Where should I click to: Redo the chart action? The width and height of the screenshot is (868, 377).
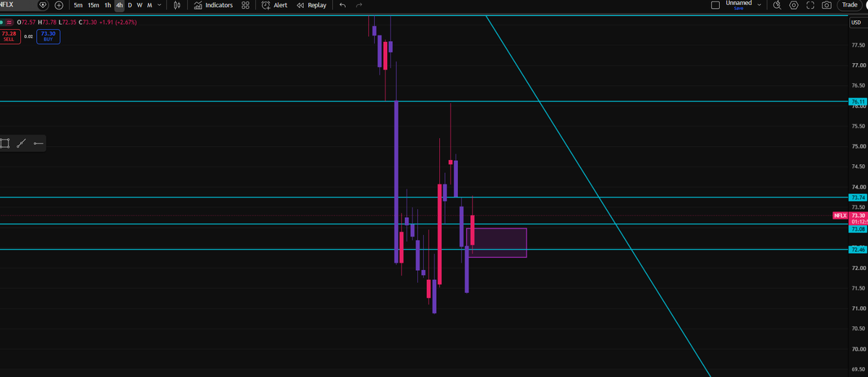[359, 5]
